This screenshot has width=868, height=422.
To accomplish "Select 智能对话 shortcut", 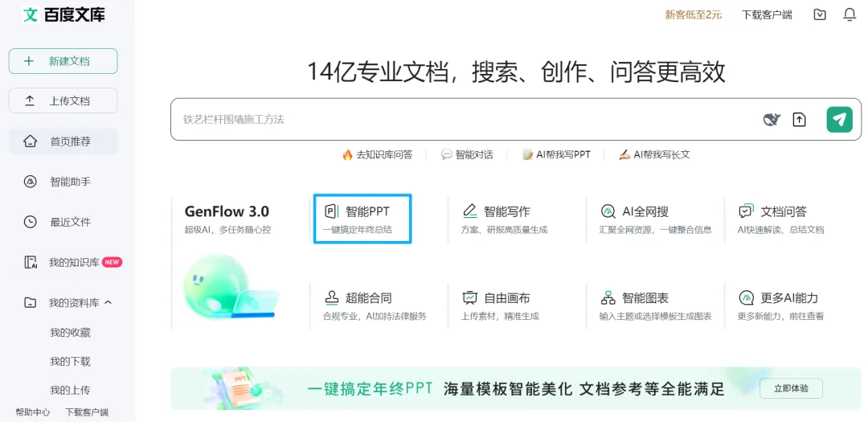I will click(467, 154).
